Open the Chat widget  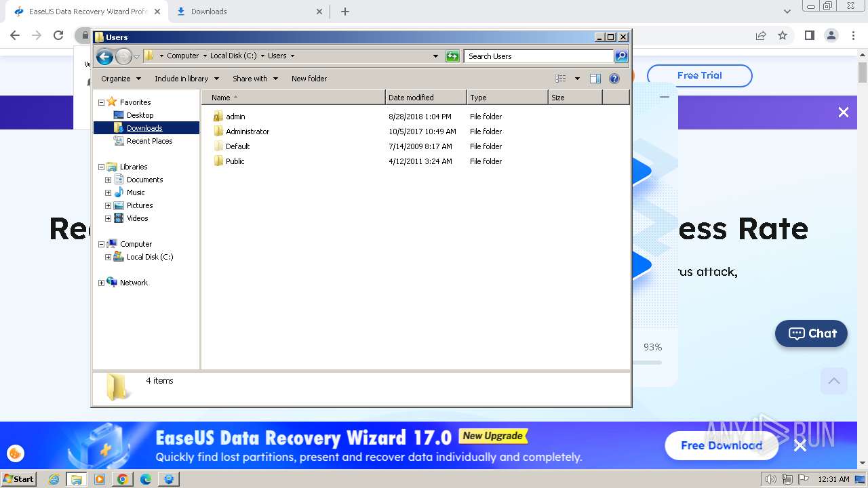811,333
